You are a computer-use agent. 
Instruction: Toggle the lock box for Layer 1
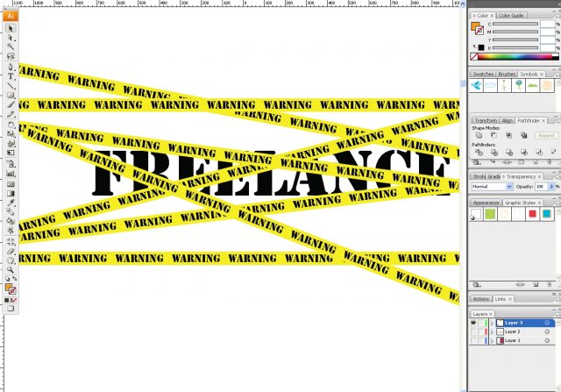click(x=480, y=341)
